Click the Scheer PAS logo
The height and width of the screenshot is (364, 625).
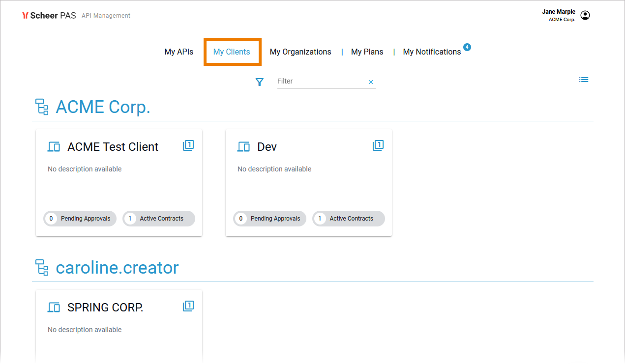coord(49,15)
